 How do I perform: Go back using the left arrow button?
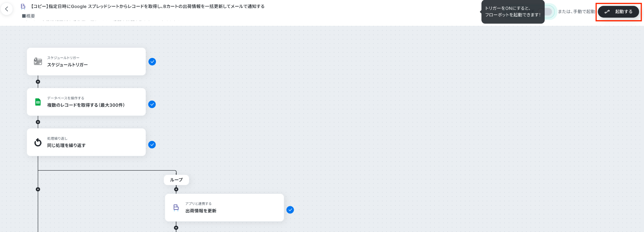click(7, 9)
